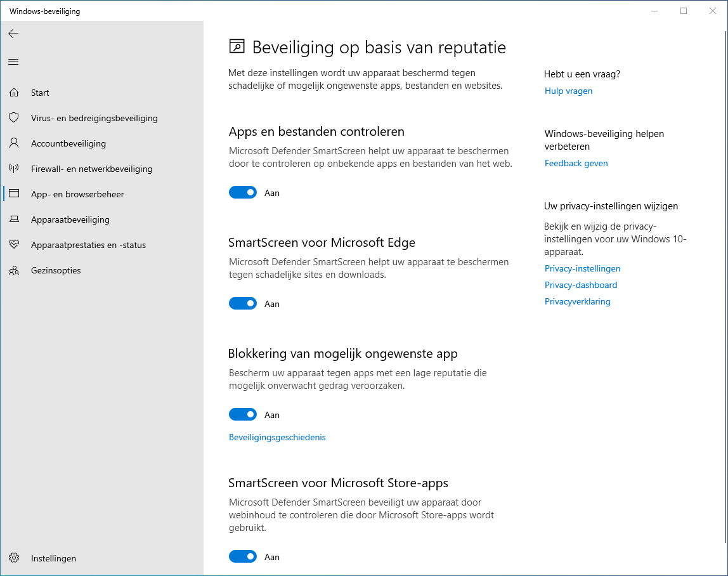
Task: Click the Accountbeveiliging person icon
Action: pos(14,143)
